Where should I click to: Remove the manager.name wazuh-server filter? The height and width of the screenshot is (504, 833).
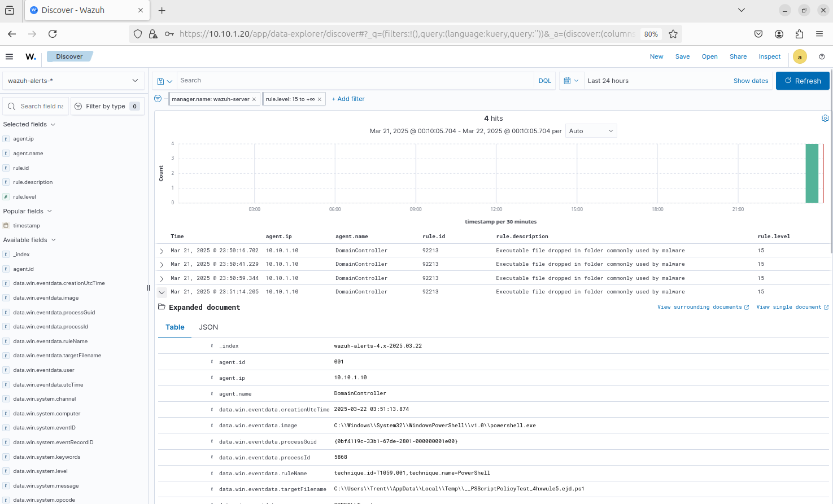254,99
